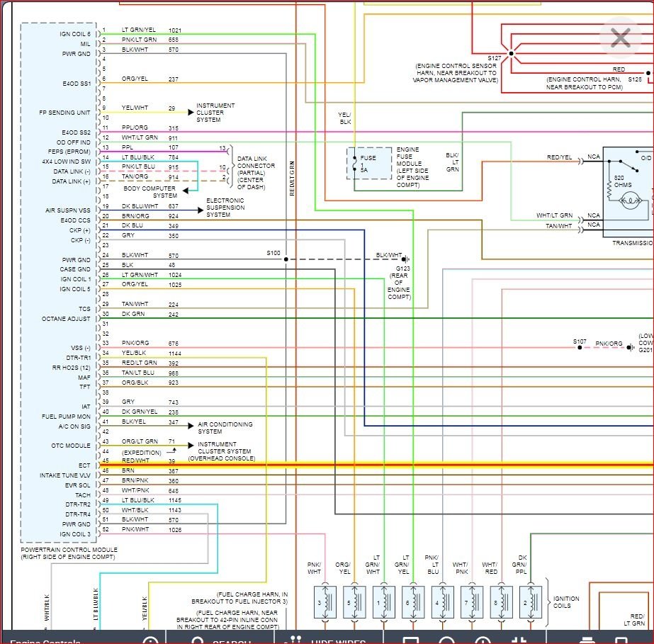Select the DK BLU/WHT 637 wire label
This screenshot has height=644, width=654.
point(150,206)
